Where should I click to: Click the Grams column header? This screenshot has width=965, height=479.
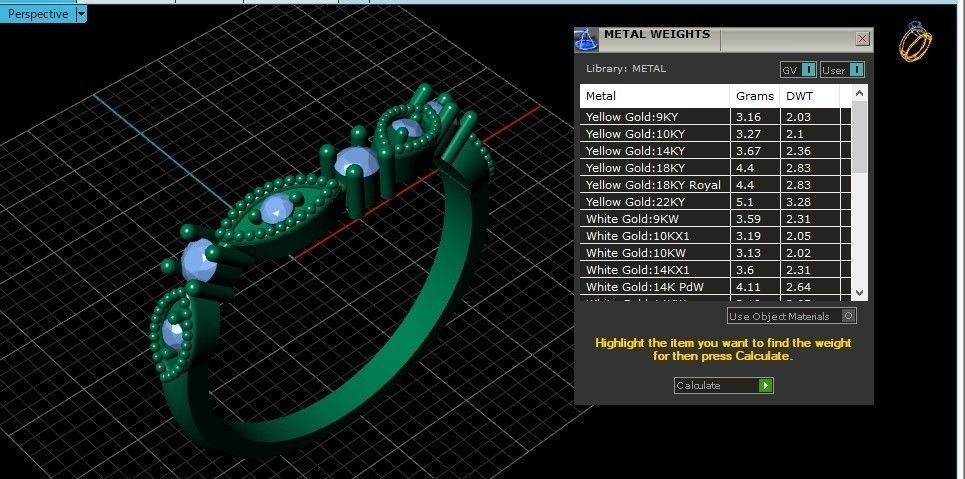click(x=755, y=96)
